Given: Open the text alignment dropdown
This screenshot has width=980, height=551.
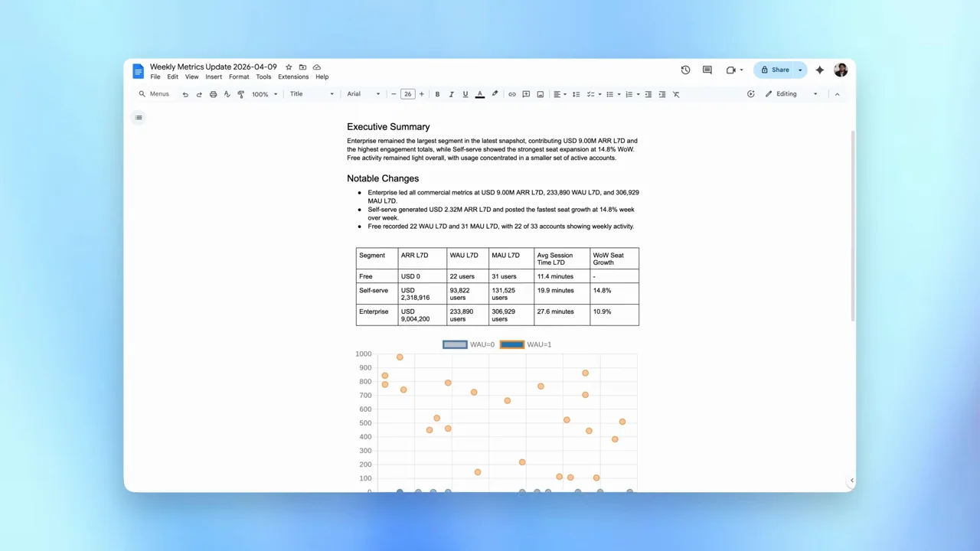Looking at the screenshot, I should tap(560, 94).
